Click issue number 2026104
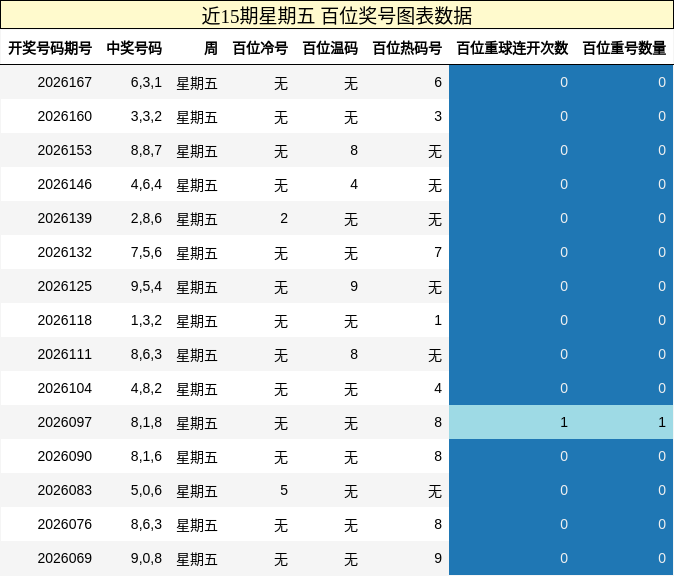This screenshot has width=674, height=576. tap(64, 388)
